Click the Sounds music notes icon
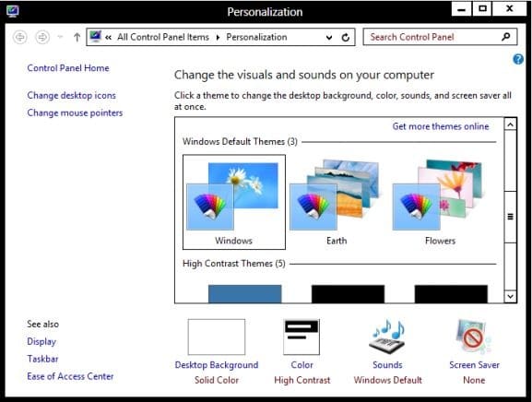 coord(387,337)
